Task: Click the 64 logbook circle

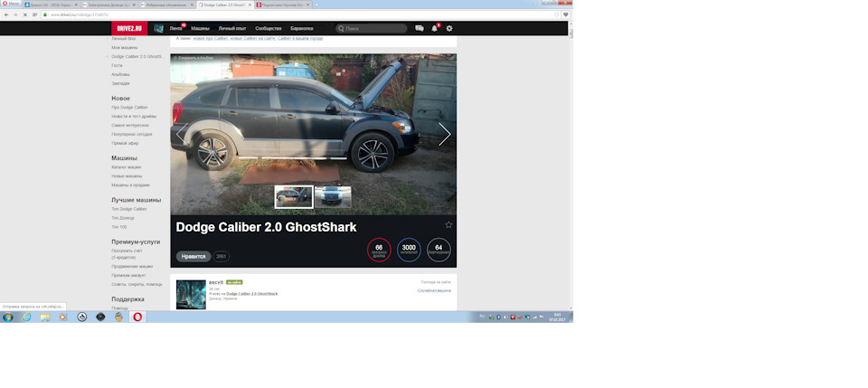Action: [x=439, y=250]
